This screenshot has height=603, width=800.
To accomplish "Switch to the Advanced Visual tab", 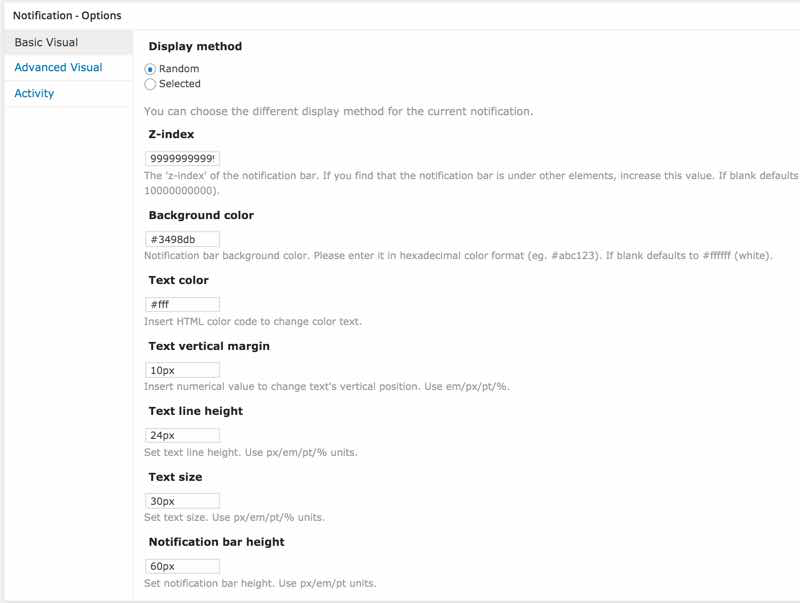I will [x=58, y=68].
